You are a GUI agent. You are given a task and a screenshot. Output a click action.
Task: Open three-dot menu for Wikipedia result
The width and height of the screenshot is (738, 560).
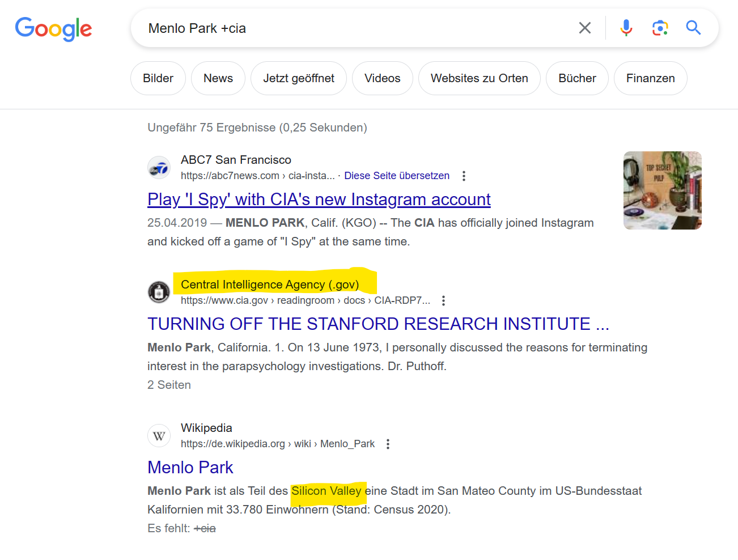click(388, 444)
